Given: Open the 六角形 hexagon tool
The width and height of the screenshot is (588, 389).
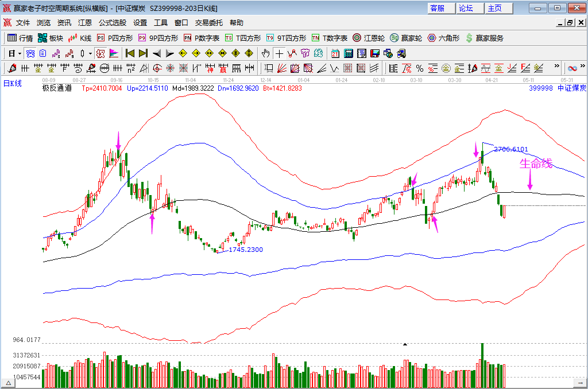Looking at the screenshot, I should click(444, 38).
